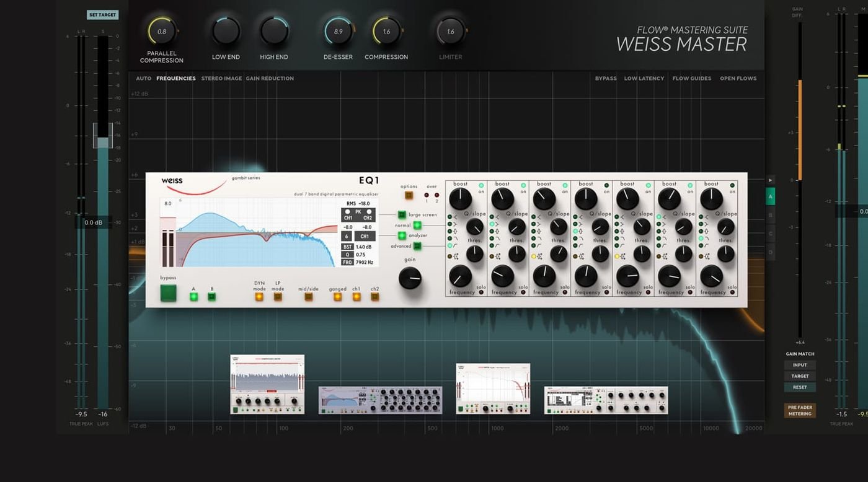Click the Open Flows button

tap(738, 79)
